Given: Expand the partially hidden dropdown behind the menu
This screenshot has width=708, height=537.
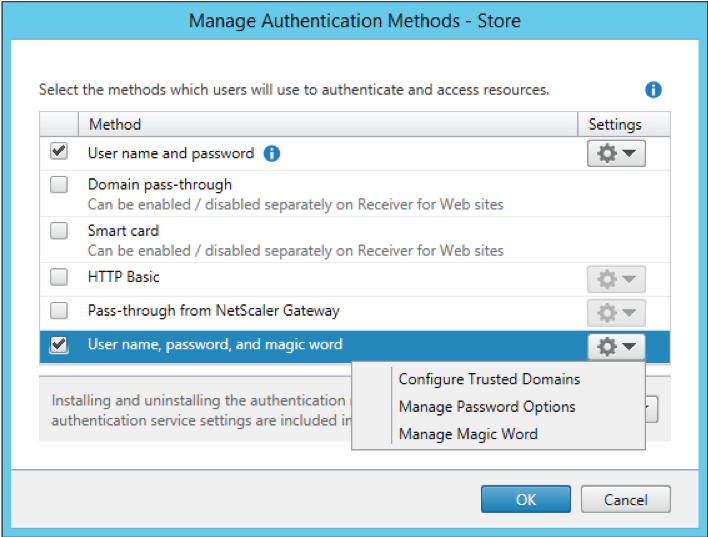Looking at the screenshot, I should tap(652, 407).
